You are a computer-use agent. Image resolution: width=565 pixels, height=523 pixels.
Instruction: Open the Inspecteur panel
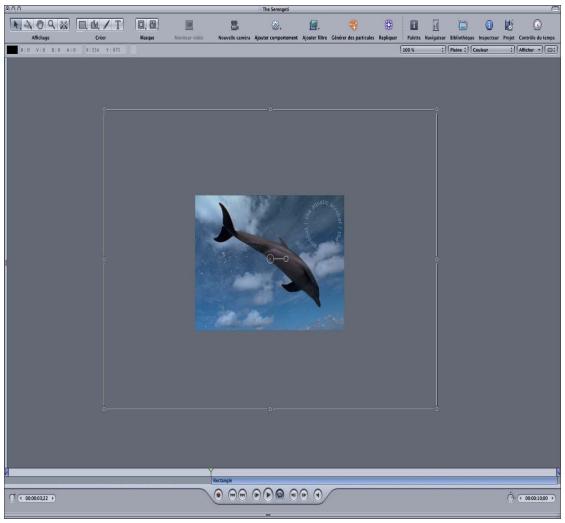pos(489,25)
